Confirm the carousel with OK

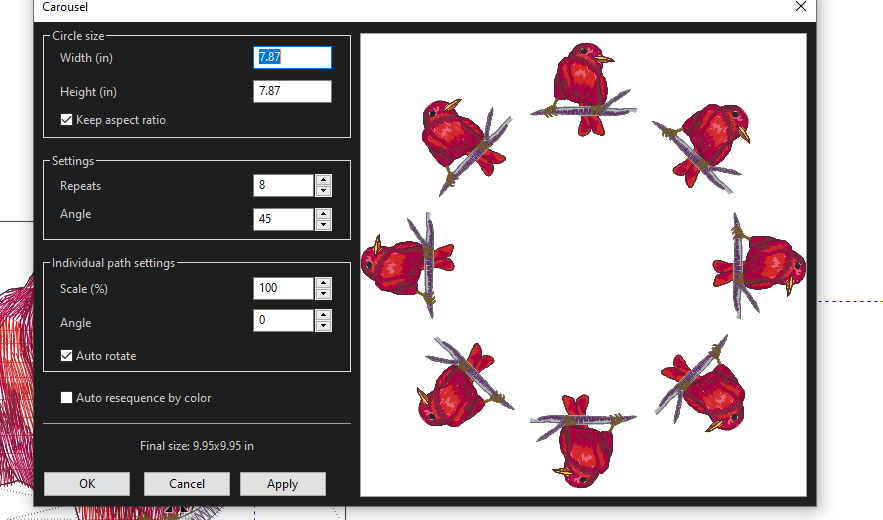[x=87, y=484]
